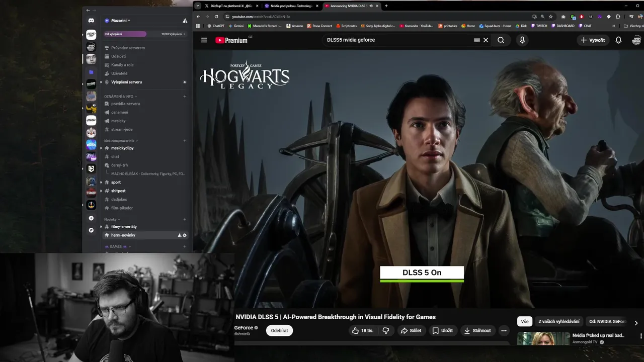Save the video with Uložit button
The image size is (644, 362).
click(x=442, y=330)
